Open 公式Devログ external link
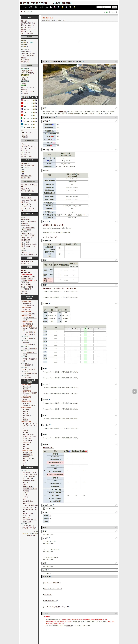 48,595
